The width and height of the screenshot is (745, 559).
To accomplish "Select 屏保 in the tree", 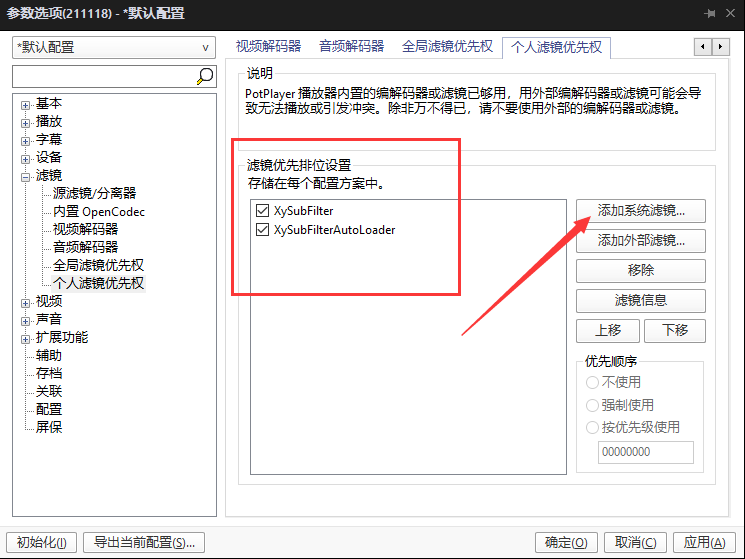I will [x=49, y=427].
